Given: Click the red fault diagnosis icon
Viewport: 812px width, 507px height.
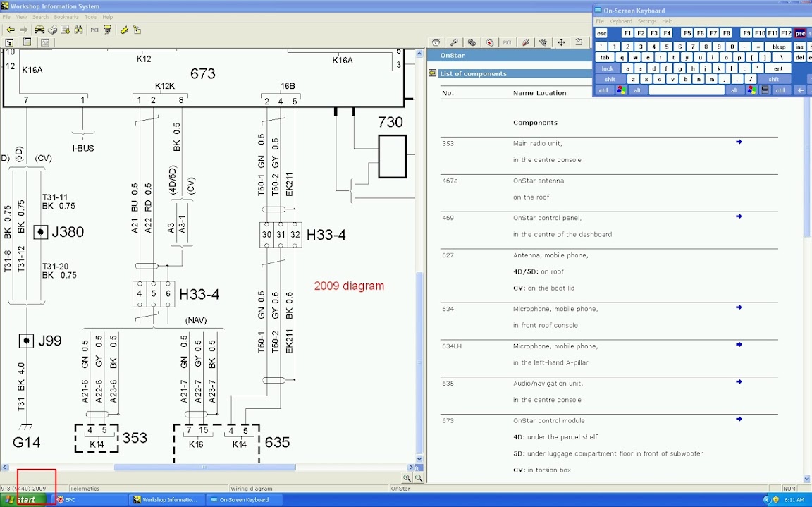Looking at the screenshot, I should (490, 42).
